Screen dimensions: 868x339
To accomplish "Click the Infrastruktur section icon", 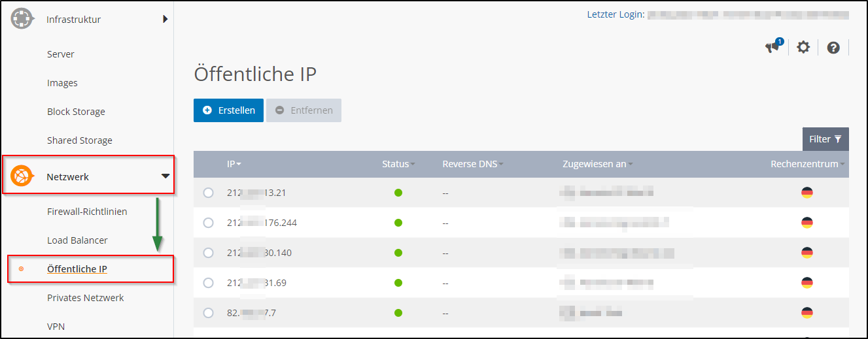I will (22, 19).
